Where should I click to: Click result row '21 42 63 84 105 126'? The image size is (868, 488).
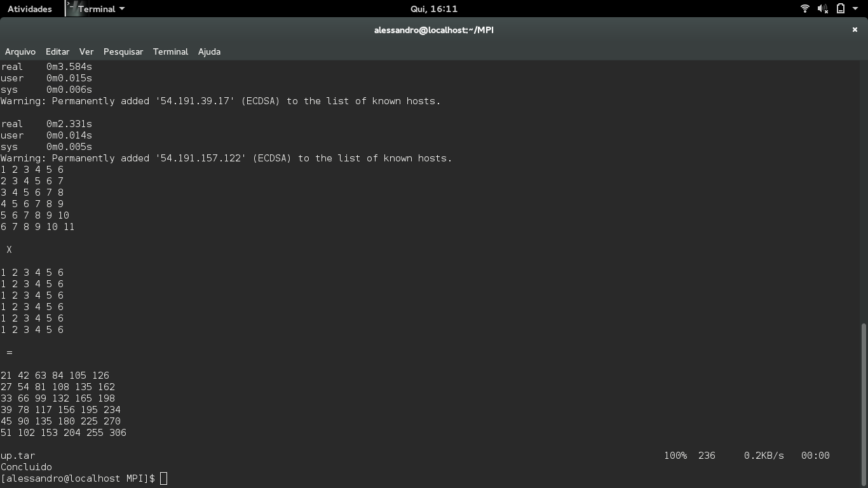point(55,376)
